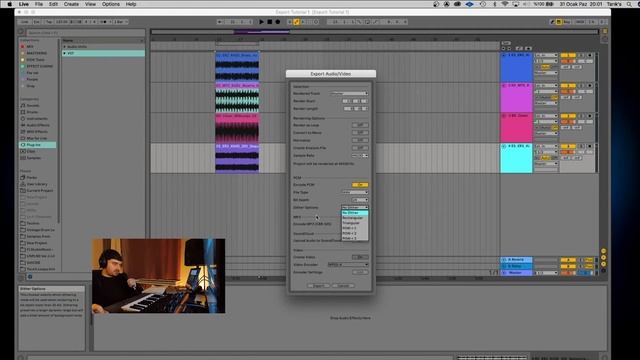Click Cancel button in export dialog

343,286
